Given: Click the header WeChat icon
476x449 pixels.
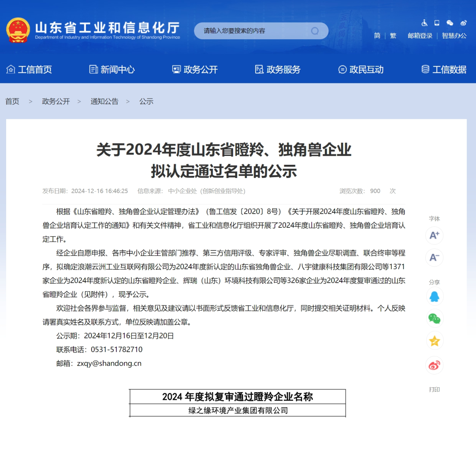Looking at the screenshot, I should tap(450, 23).
